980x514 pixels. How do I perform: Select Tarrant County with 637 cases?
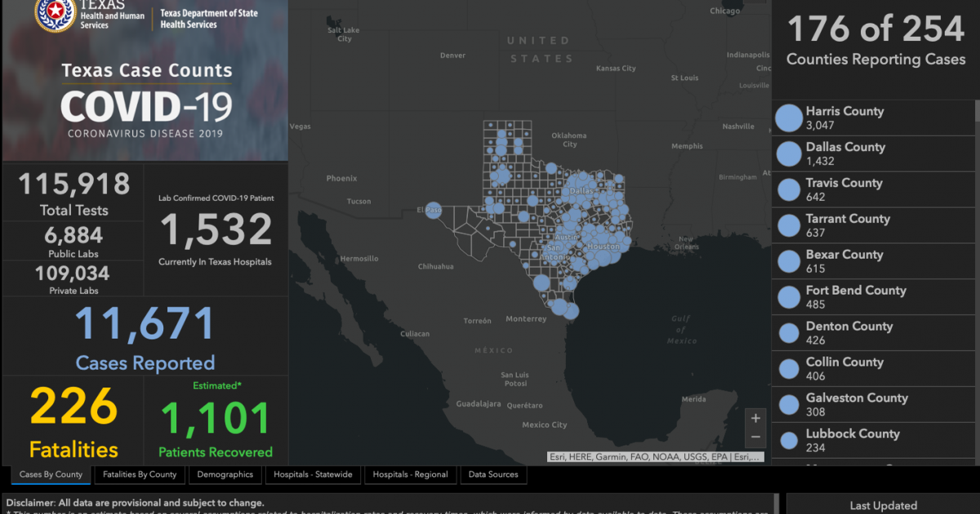pyautogui.click(x=873, y=226)
